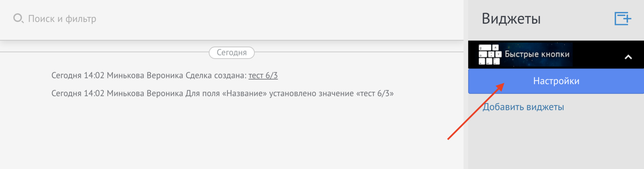Click the "Сделка создана" event text

tap(215, 75)
